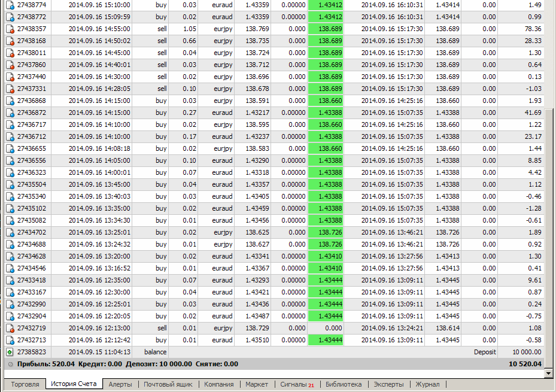Open the Маркет tab
This screenshot has width=556, height=392.
coord(257,384)
